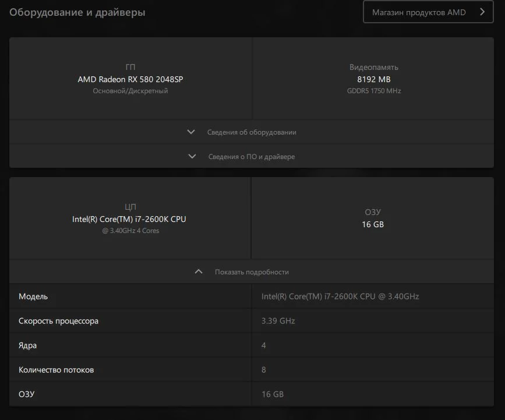
Task: Click the arrow icon in the AMD store button
Action: tap(482, 12)
